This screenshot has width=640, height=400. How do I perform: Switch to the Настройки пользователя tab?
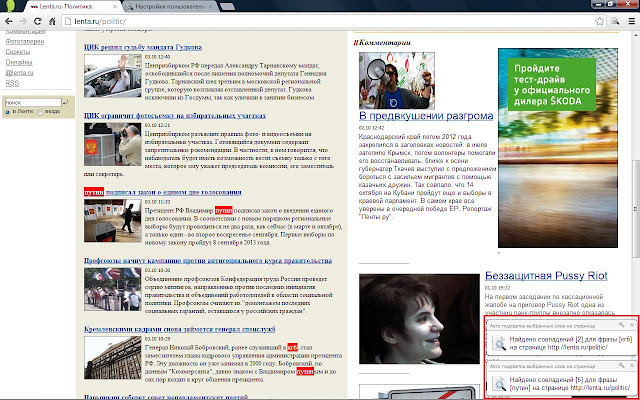(171, 7)
